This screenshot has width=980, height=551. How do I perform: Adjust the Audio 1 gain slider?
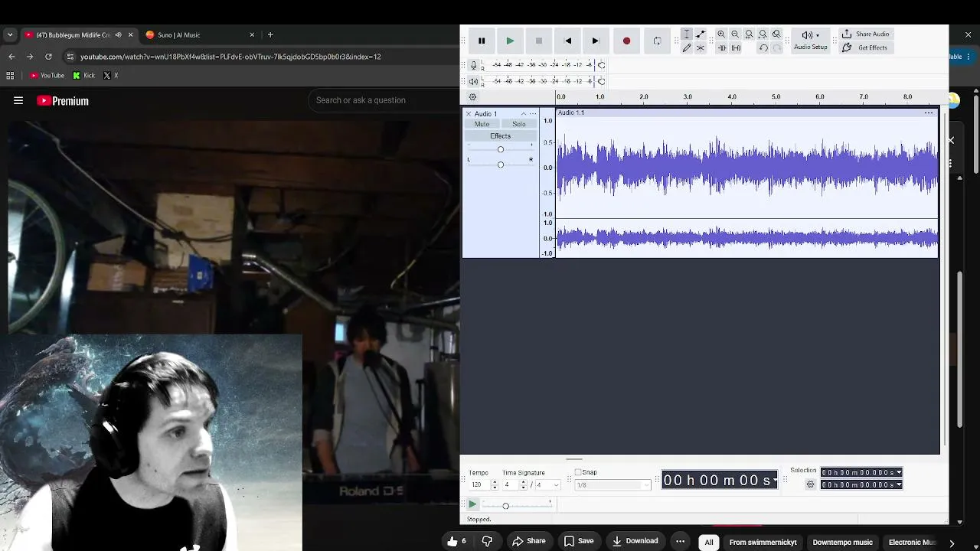click(x=501, y=149)
